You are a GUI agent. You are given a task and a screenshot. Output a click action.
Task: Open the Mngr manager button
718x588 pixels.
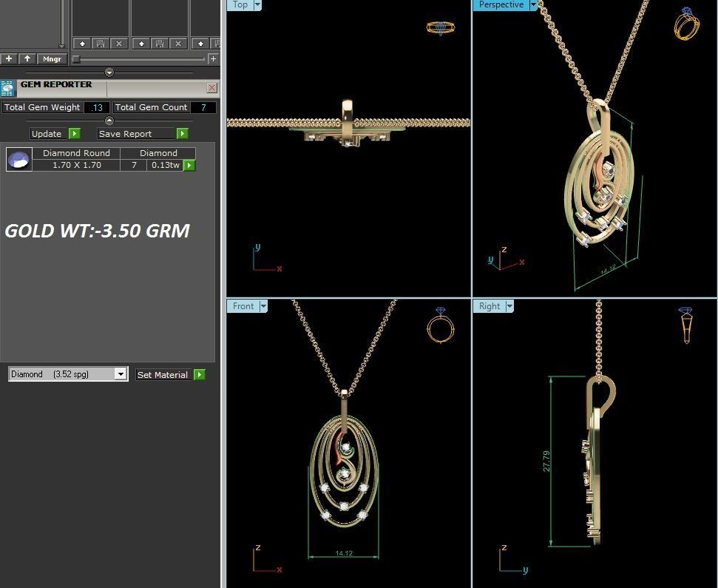point(52,58)
